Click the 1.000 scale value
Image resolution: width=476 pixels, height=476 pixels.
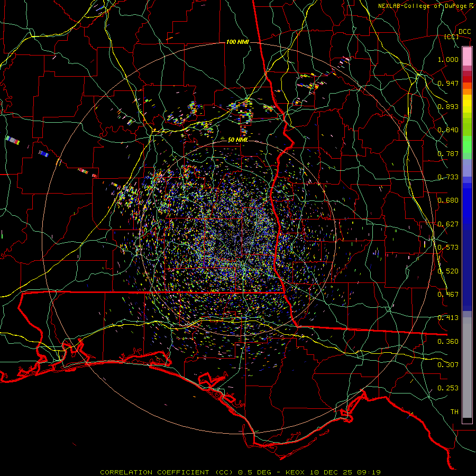tap(448, 59)
